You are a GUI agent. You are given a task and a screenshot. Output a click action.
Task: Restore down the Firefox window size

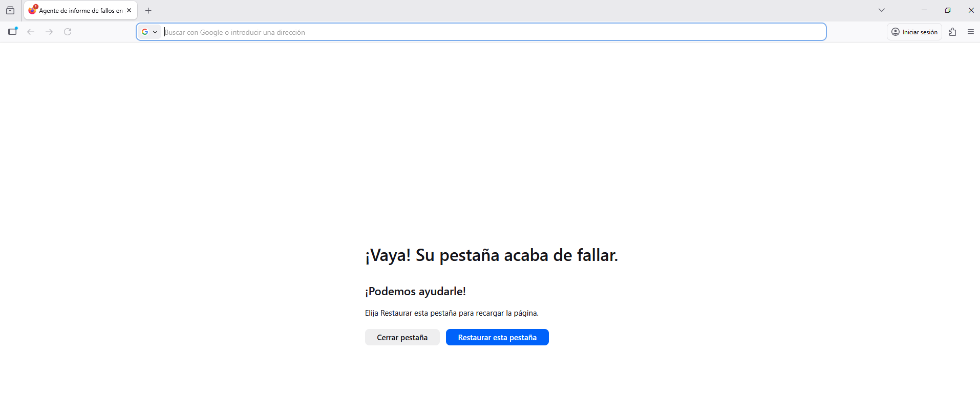(948, 10)
